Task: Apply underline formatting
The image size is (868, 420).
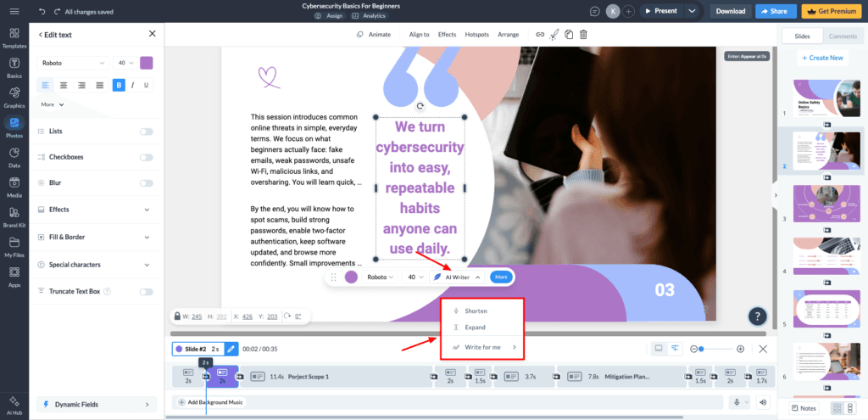Action: (146, 86)
